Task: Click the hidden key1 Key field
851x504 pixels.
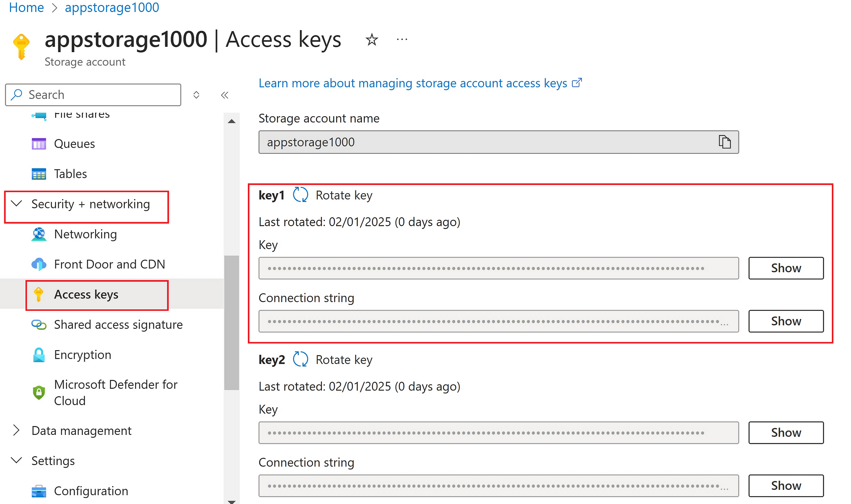Action: pos(499,268)
